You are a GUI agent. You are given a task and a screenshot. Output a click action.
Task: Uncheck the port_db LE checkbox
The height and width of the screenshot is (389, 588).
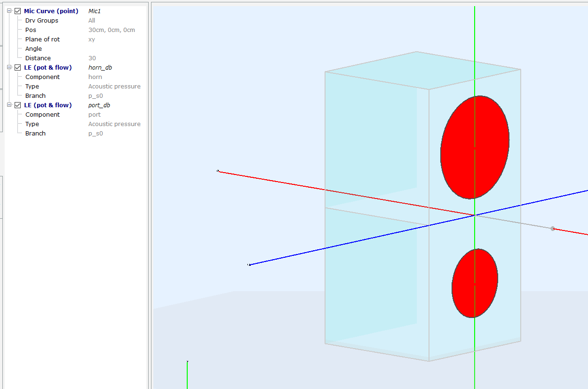(18, 105)
